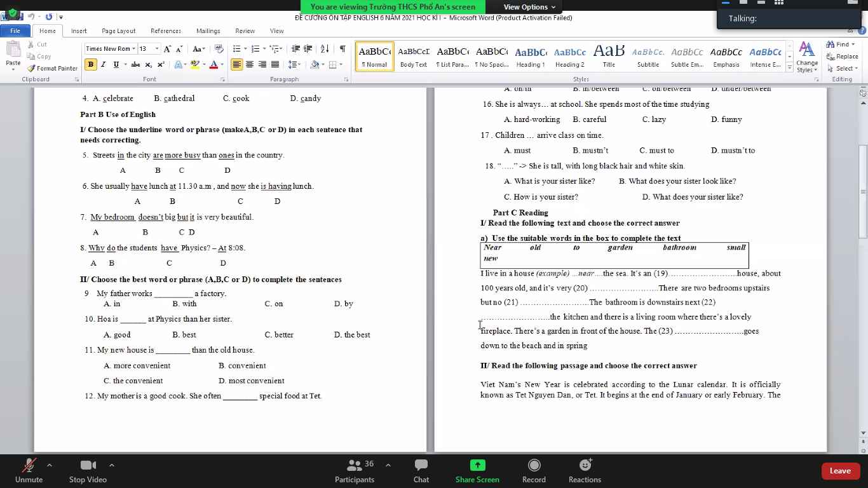Image resolution: width=868 pixels, height=488 pixels.
Task: Click the Cut command
Action: (37, 44)
